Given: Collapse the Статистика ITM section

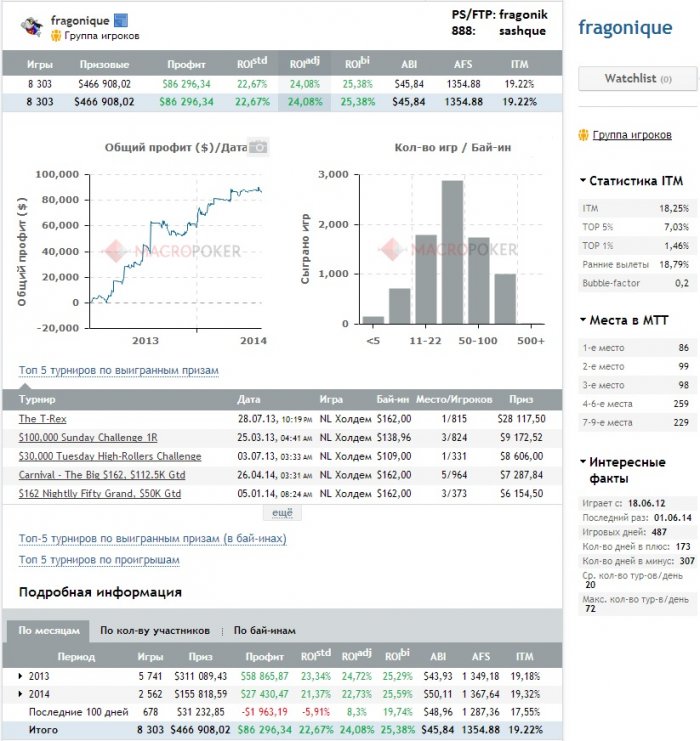Looking at the screenshot, I should tap(583, 181).
